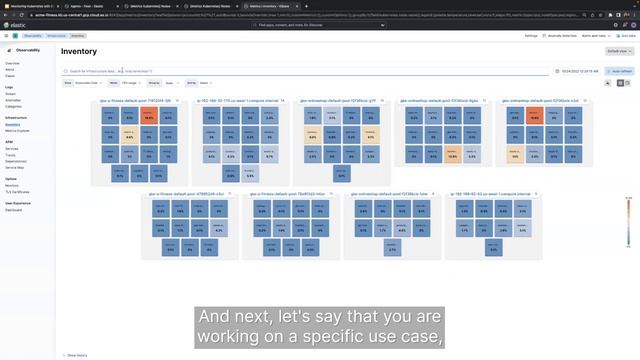Open Cases in the sidebar
640x360 pixels.
point(10,76)
